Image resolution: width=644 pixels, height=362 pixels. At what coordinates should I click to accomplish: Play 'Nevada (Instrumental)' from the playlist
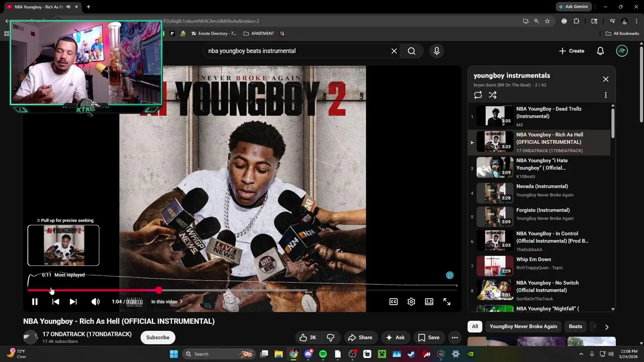(540, 192)
